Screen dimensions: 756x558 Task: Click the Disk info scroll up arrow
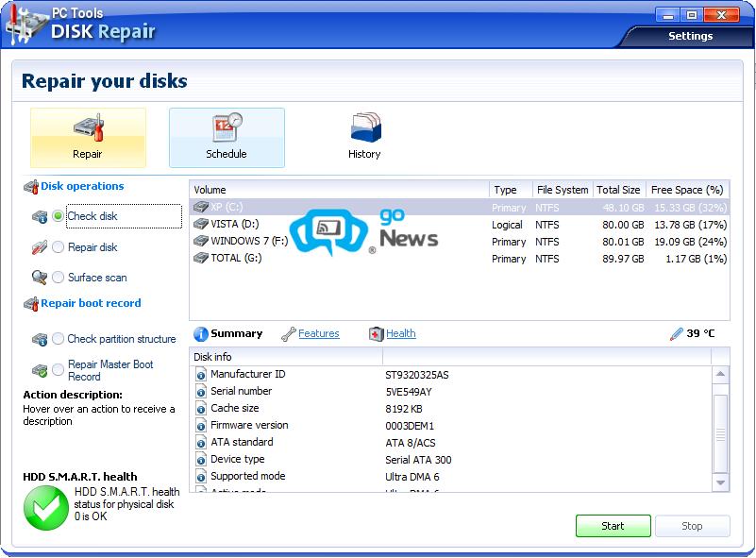tap(720, 374)
